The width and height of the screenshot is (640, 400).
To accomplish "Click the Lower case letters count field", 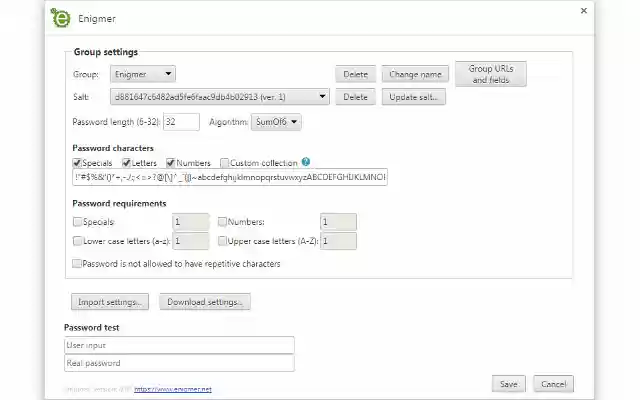I will [191, 241].
